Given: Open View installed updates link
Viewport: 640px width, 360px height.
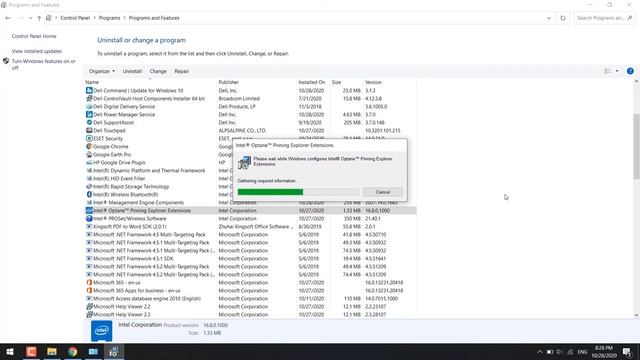Looking at the screenshot, I should point(37,51).
